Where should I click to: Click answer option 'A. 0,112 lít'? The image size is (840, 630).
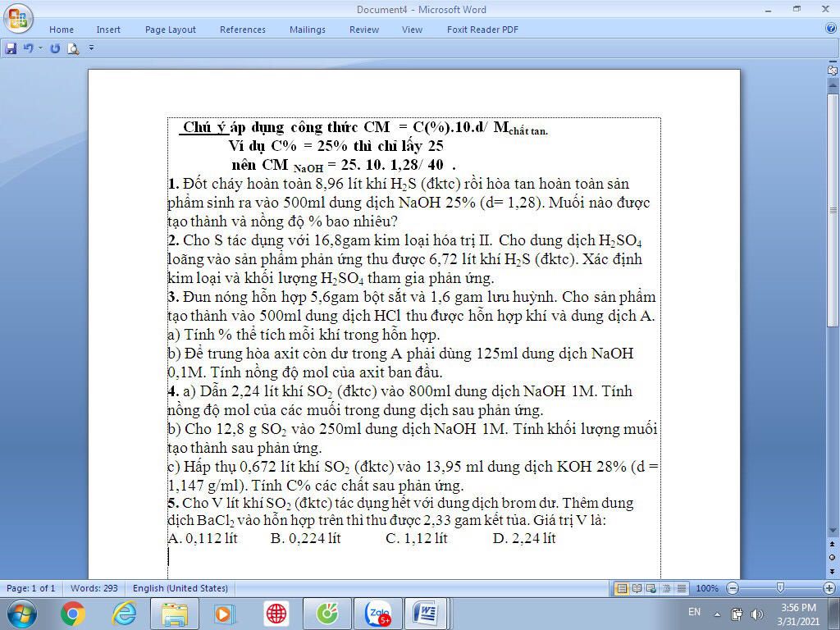203,538
